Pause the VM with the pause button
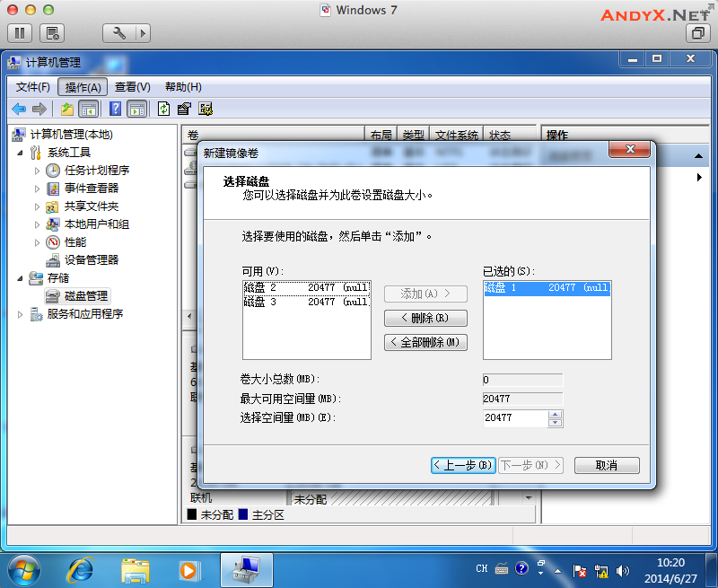 [21, 33]
